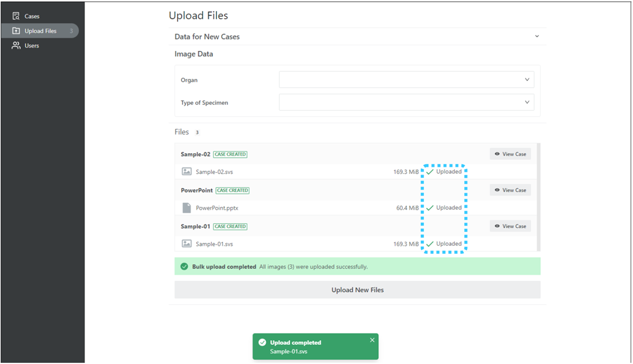Click the Upload Files sidebar icon
The image size is (633, 364).
[x=16, y=31]
